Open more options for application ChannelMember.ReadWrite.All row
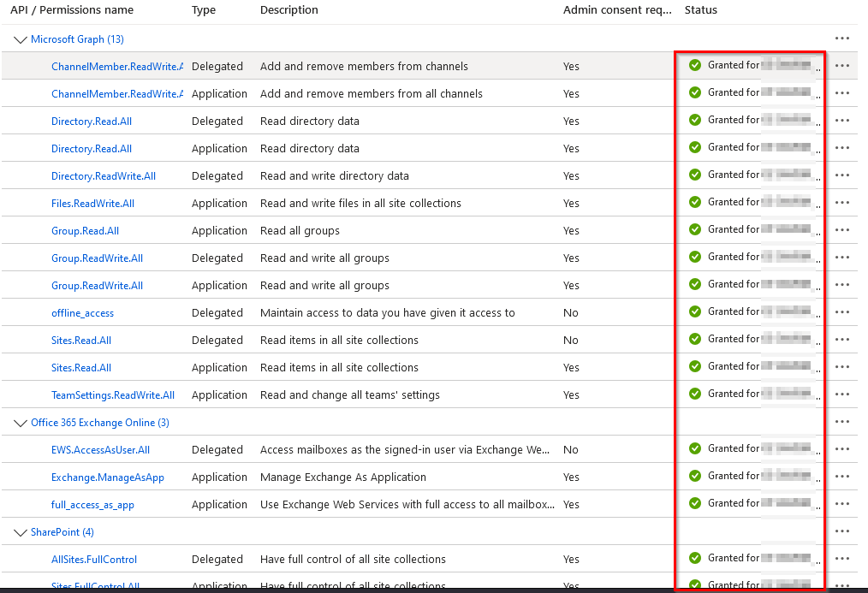The width and height of the screenshot is (868, 593). coord(842,93)
